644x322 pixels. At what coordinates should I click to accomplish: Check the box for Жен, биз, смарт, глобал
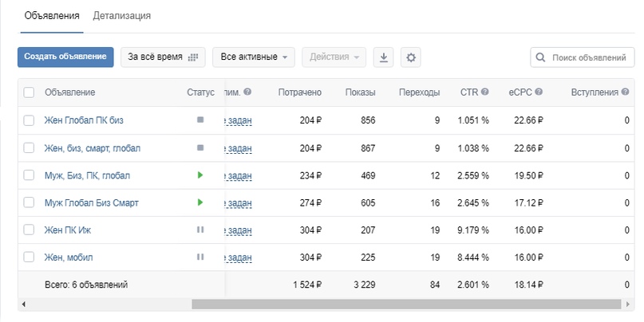point(29,147)
